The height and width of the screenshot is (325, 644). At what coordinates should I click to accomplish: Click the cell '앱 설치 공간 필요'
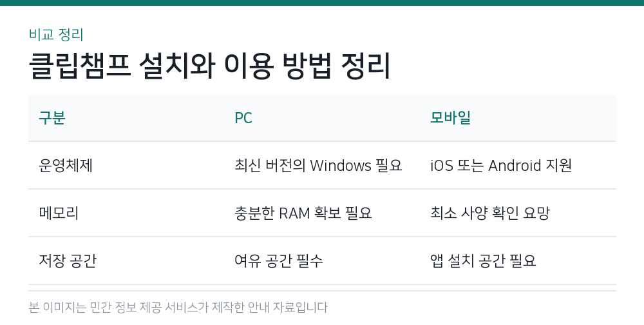click(483, 261)
